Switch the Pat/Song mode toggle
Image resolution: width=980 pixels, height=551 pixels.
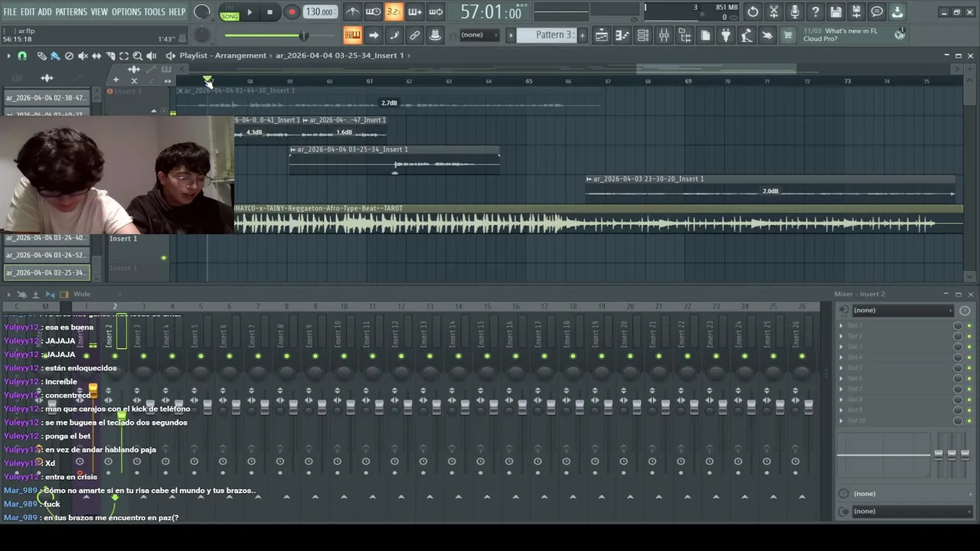point(230,11)
